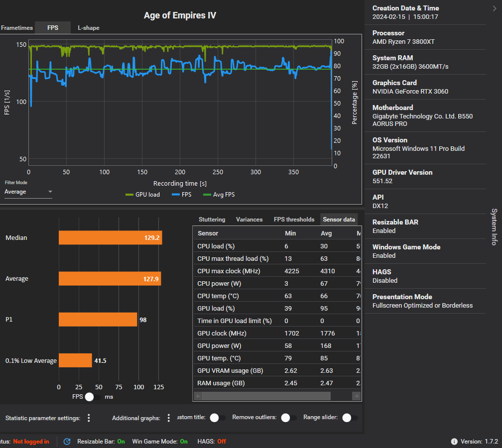Viewport: 502px width, 448px height.
Task: Select the GPU load (%) sensor row
Action: [x=277, y=309]
